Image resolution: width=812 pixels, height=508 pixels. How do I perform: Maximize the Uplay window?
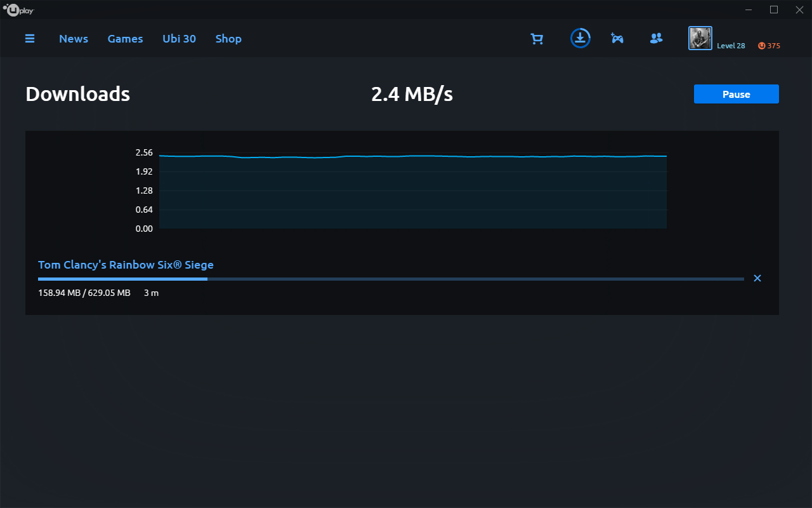(x=774, y=10)
